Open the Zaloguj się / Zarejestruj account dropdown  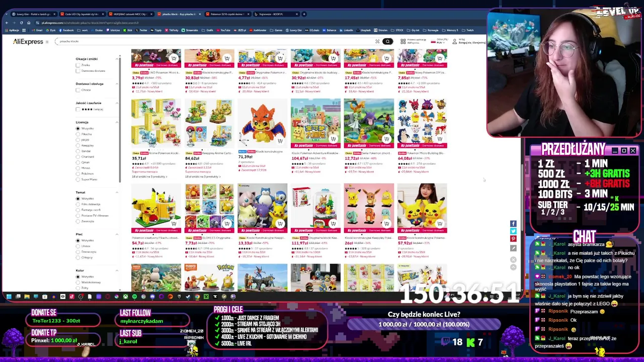468,41
